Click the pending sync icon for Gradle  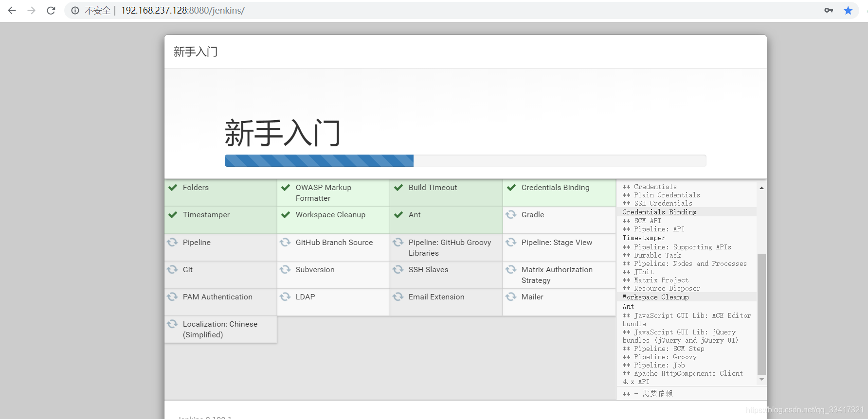coord(511,214)
